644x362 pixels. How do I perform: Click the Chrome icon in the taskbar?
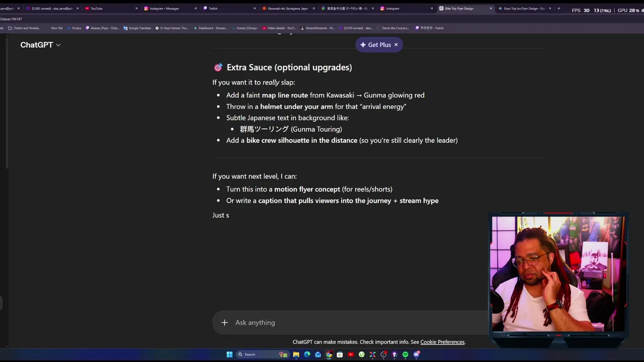329,354
